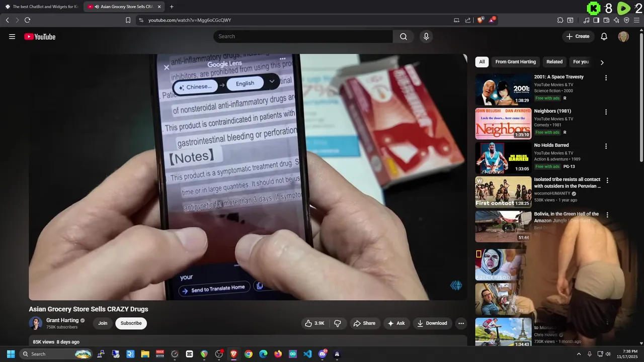644x362 pixels.
Task: Click the Share button under the video
Action: 364,323
